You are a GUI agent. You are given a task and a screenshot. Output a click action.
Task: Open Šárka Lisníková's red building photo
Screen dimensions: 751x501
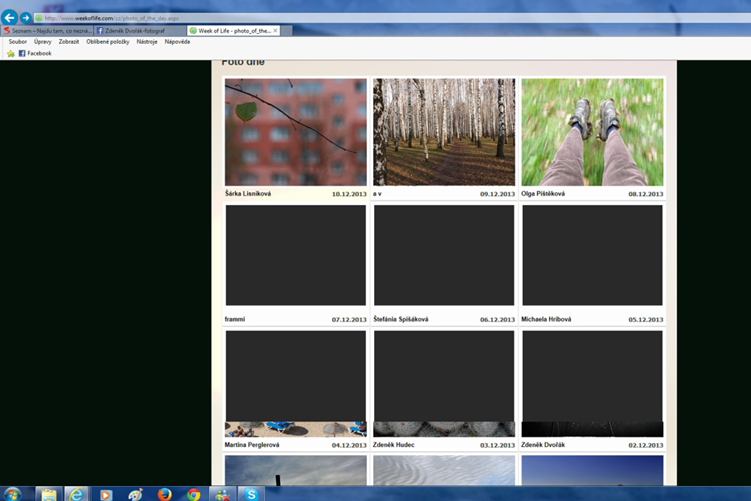(296, 132)
